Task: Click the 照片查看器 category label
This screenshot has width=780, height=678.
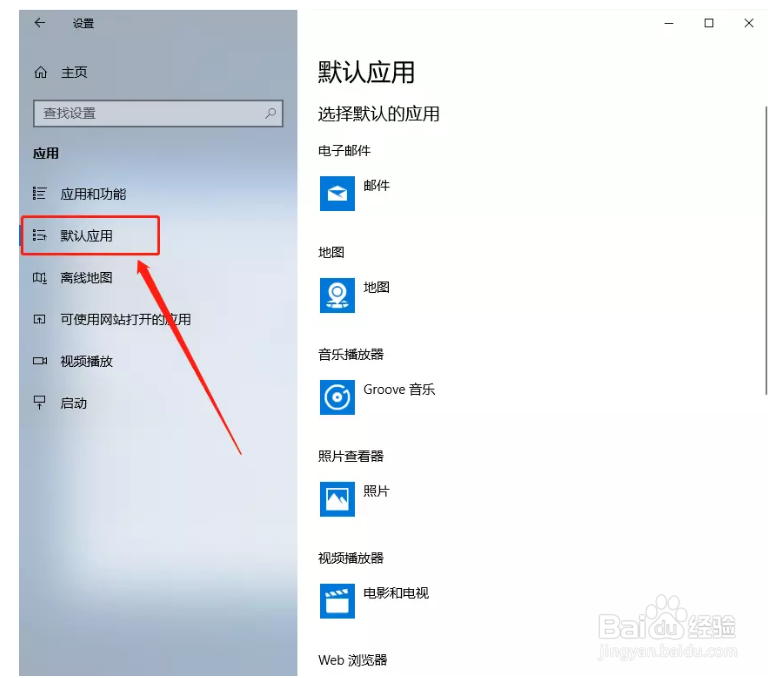Action: pos(351,456)
